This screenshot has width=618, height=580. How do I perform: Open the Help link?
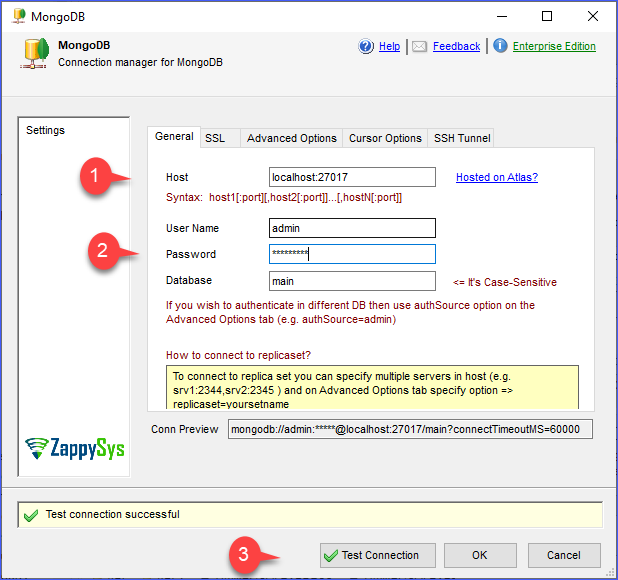coord(389,46)
